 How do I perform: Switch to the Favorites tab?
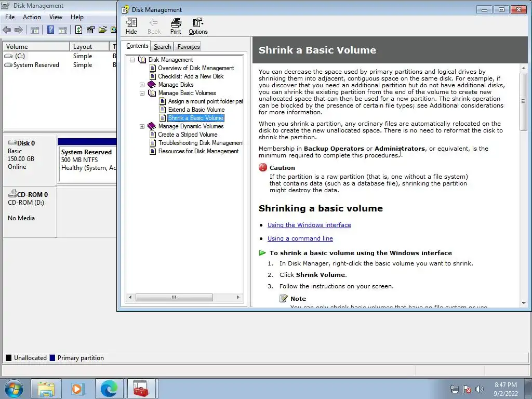click(x=188, y=46)
